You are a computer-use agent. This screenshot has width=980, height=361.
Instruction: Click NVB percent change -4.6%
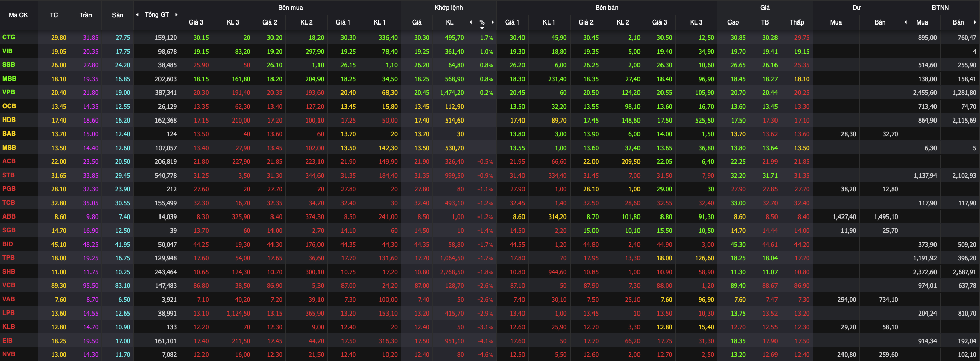point(485,355)
